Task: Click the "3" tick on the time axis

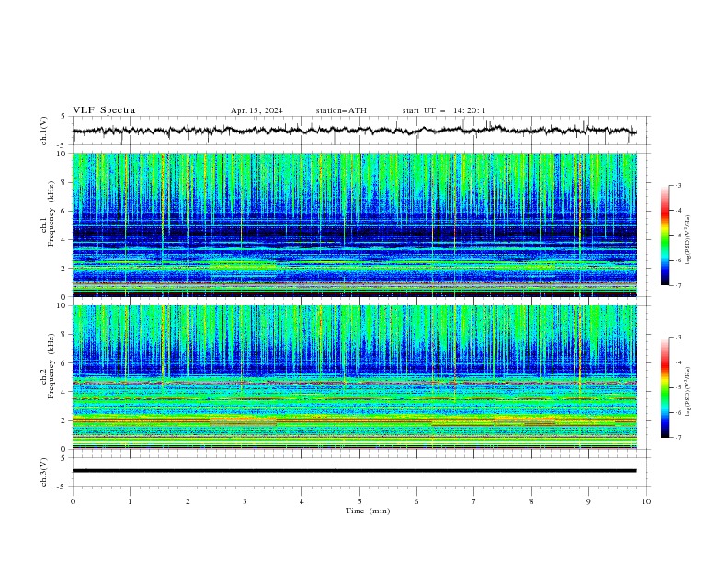Action: point(245,501)
